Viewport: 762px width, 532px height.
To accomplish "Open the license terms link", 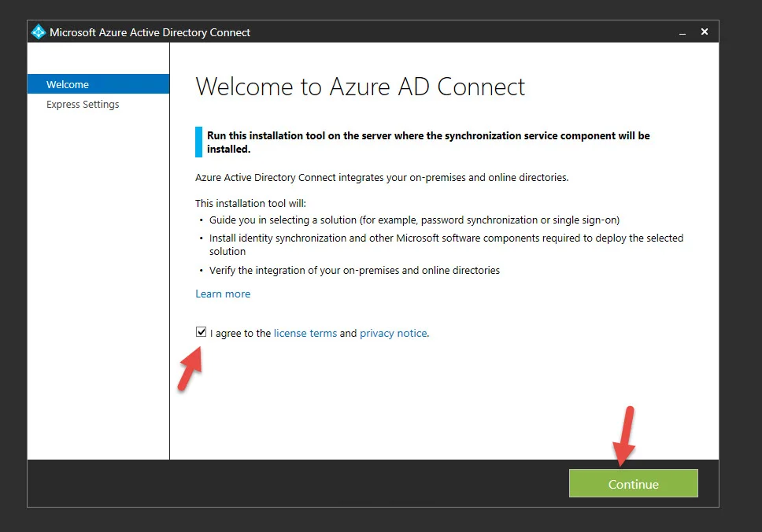I will 305,334.
